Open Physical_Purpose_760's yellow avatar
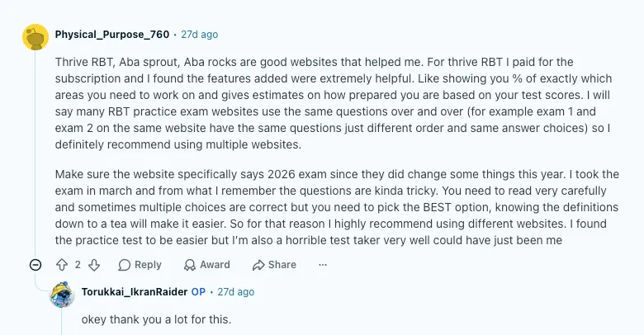The image size is (644, 335). [x=36, y=37]
